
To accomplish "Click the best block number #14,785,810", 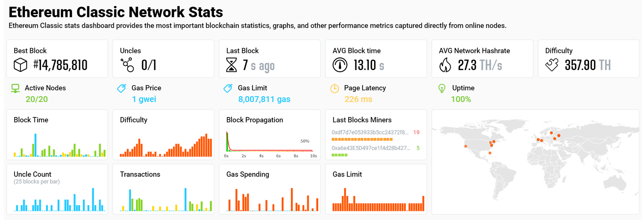I will [x=60, y=65].
